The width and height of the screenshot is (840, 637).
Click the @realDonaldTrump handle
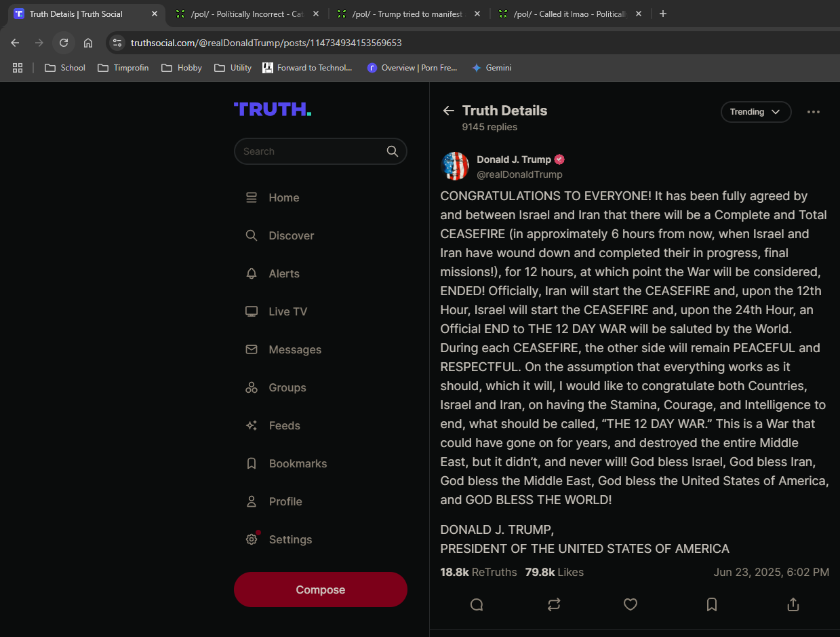519,174
